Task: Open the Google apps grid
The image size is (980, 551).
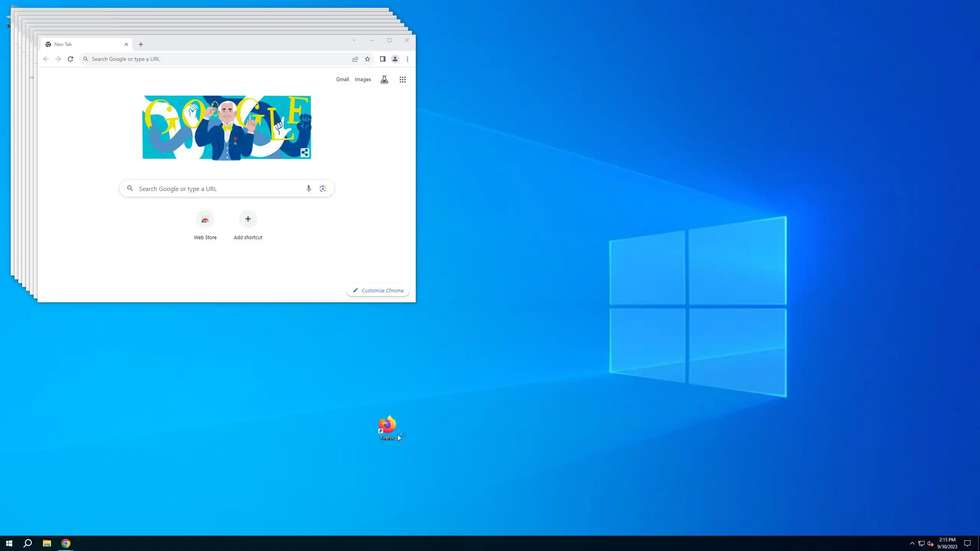Action: [402, 80]
